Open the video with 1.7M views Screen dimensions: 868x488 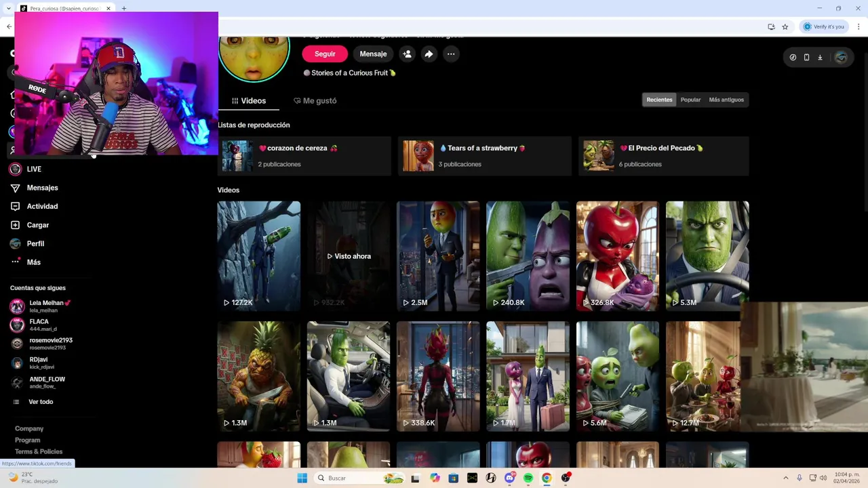coord(528,376)
